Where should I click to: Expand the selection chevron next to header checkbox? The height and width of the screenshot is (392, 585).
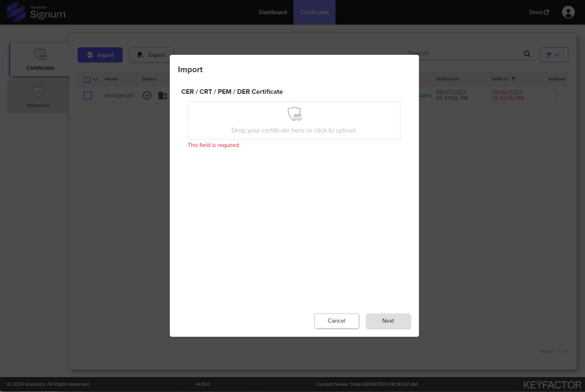[x=95, y=80]
